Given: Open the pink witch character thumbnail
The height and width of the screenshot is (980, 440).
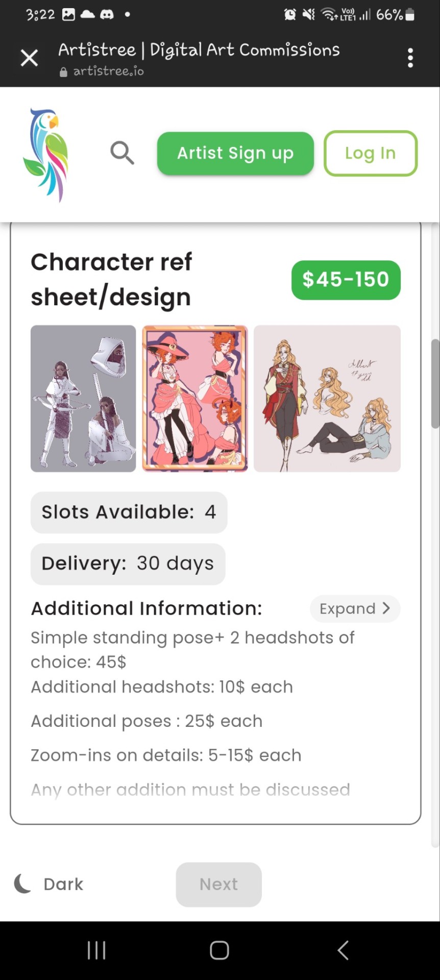Looking at the screenshot, I should click(x=195, y=399).
